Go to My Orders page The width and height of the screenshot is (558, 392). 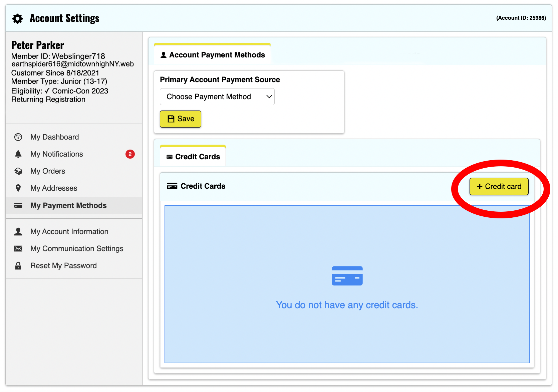point(48,171)
